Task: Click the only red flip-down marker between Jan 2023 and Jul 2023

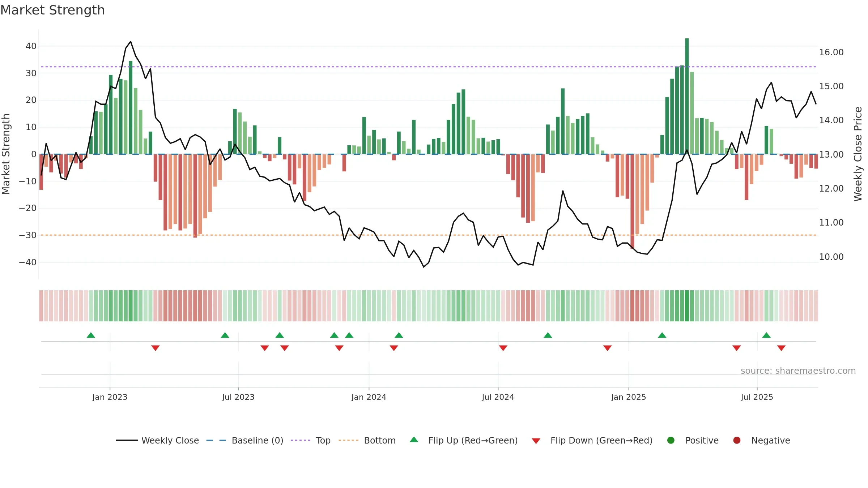Action: [156, 348]
